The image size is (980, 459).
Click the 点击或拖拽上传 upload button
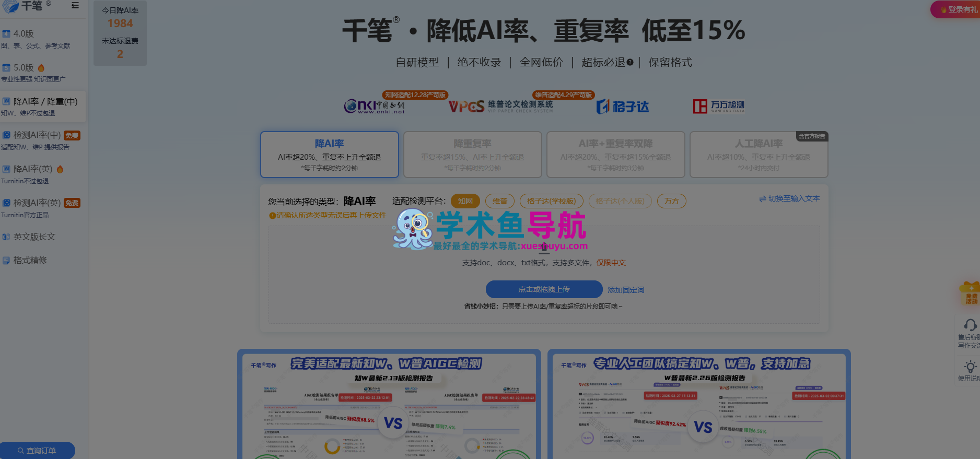pyautogui.click(x=544, y=289)
